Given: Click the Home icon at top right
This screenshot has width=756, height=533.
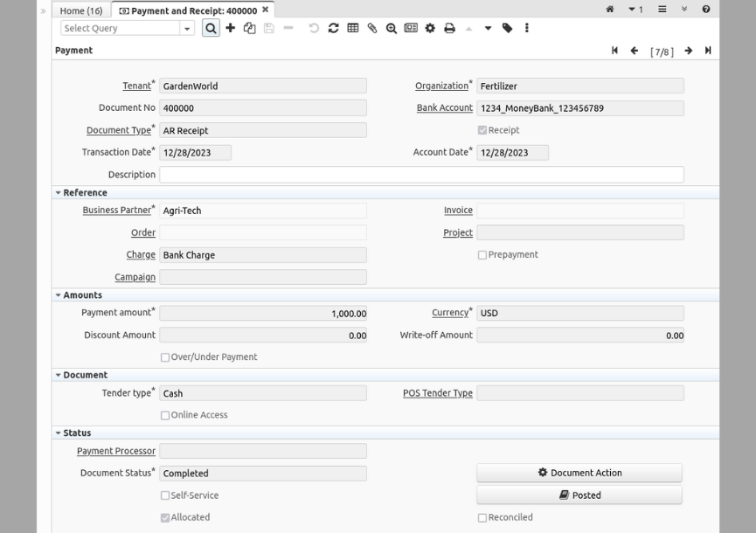Looking at the screenshot, I should point(610,9).
